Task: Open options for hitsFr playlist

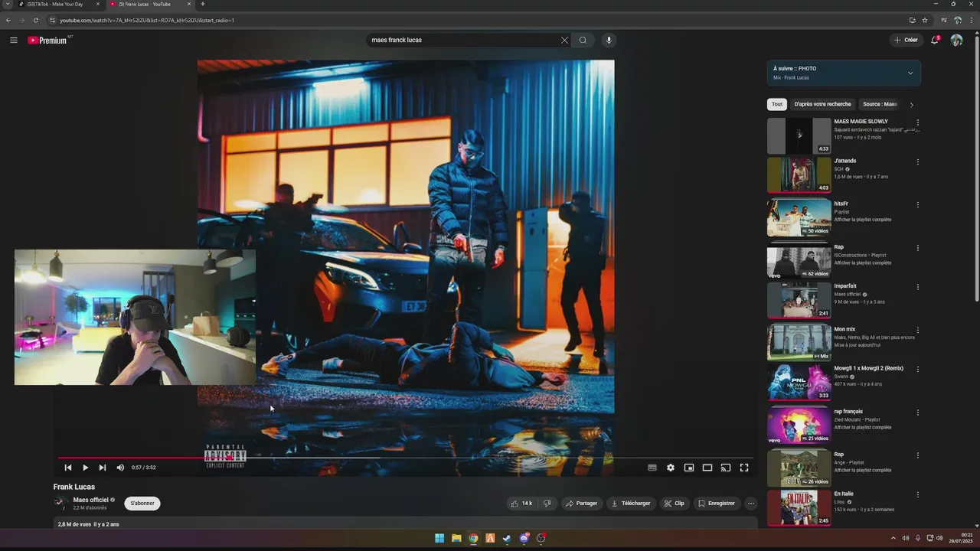Action: pyautogui.click(x=918, y=205)
